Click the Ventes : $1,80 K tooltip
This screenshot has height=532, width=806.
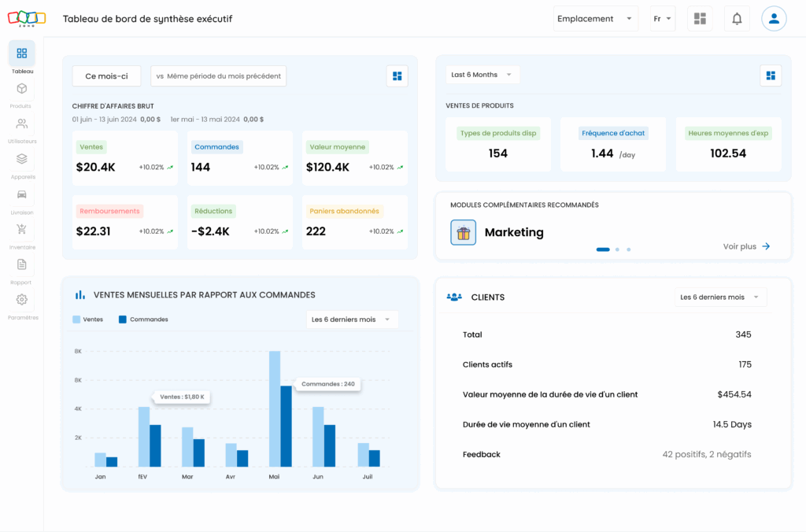pos(182,397)
